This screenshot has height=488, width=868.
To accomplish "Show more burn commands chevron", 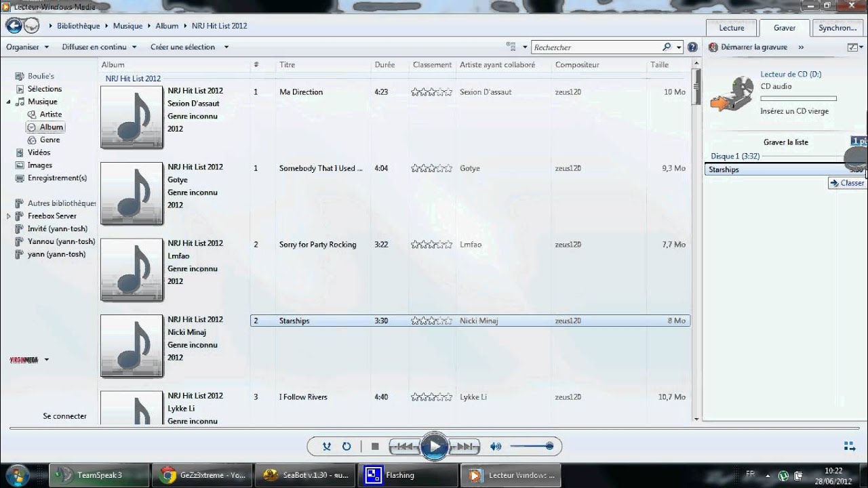I will tap(801, 47).
